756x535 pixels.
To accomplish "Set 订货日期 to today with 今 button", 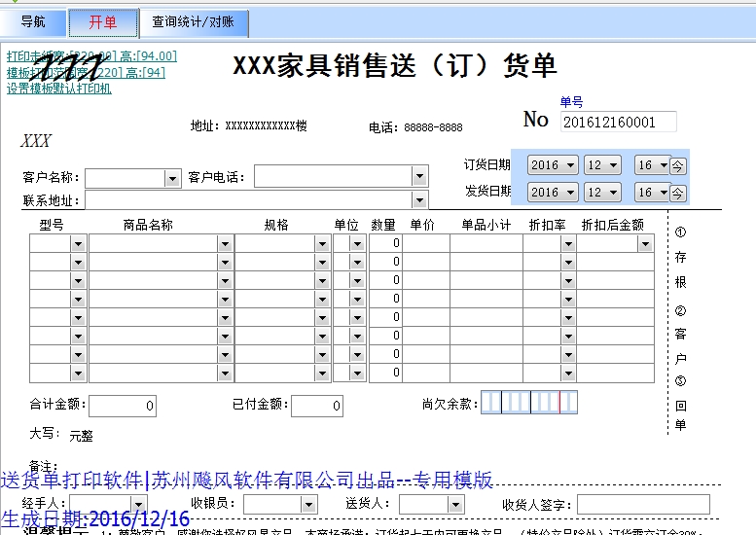I will [x=677, y=166].
